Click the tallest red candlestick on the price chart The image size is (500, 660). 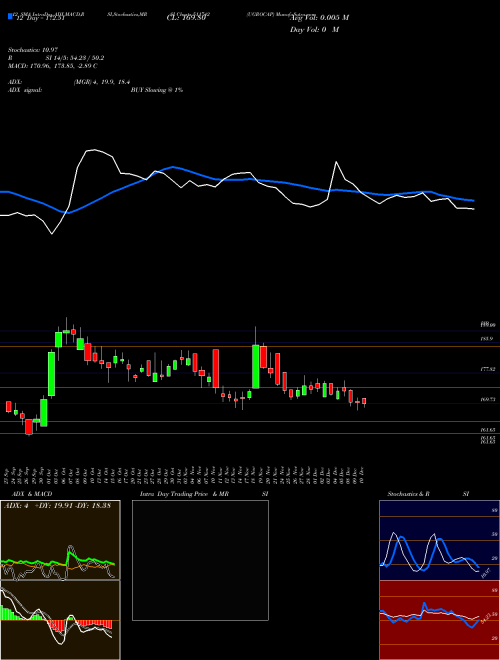click(215, 368)
